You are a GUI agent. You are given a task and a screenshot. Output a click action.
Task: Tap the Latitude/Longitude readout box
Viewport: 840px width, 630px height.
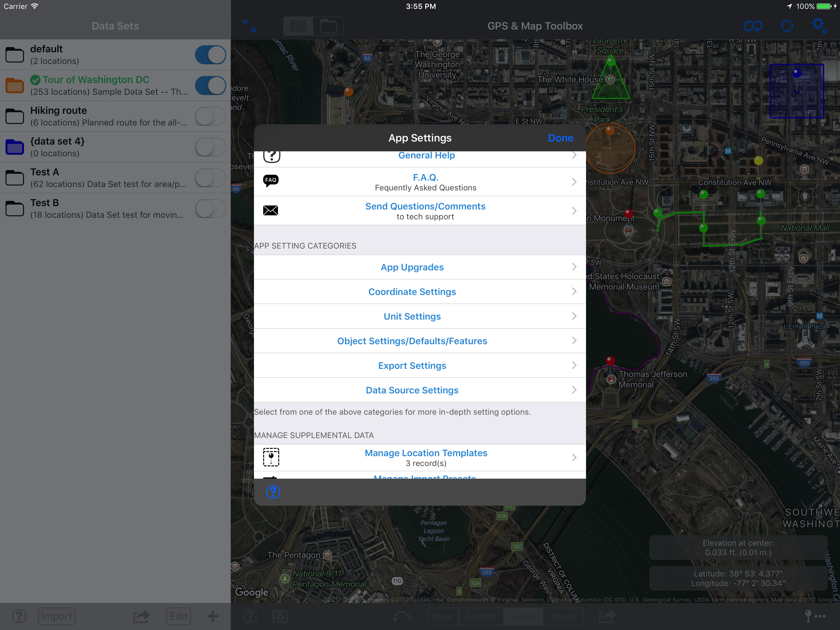[738, 578]
